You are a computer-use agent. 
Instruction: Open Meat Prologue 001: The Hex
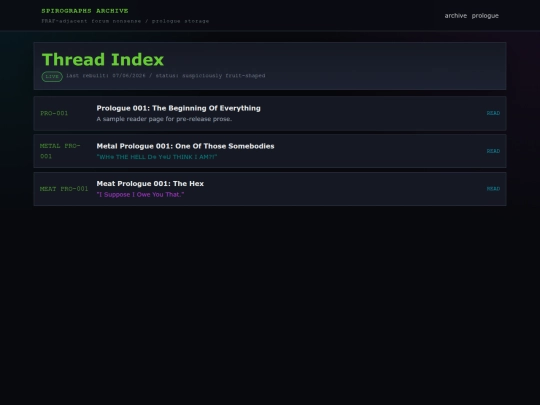150,184
